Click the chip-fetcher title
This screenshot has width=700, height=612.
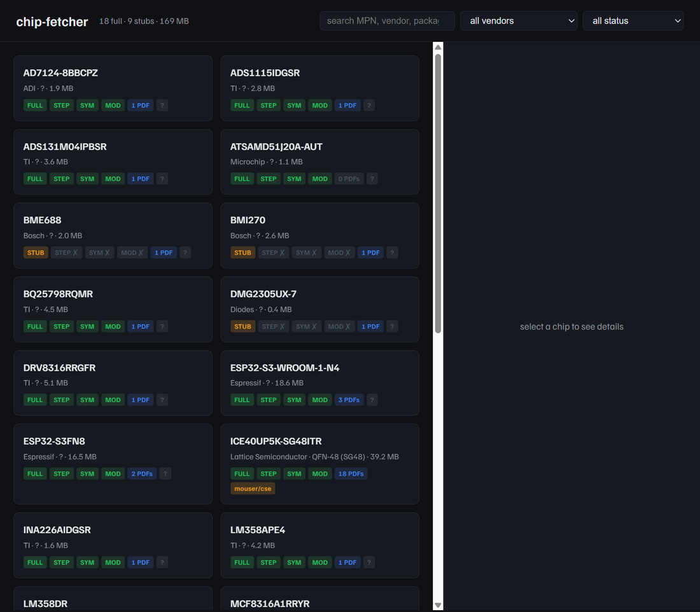pos(52,22)
